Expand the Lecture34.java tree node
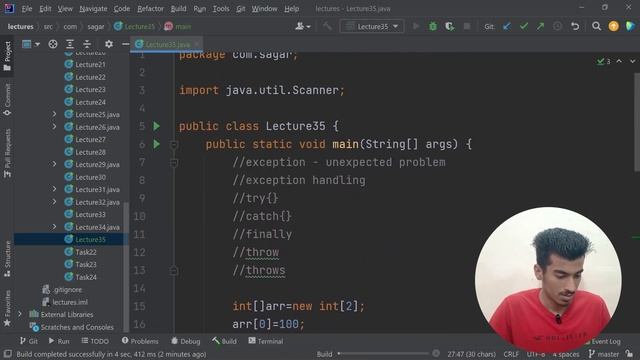Image resolution: width=640 pixels, height=360 pixels. pyautogui.click(x=54, y=227)
